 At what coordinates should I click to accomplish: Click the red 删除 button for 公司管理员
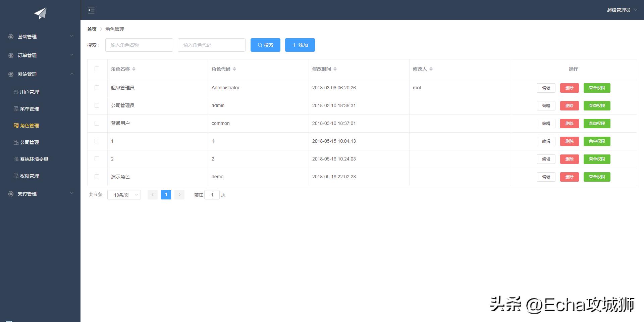coord(569,106)
